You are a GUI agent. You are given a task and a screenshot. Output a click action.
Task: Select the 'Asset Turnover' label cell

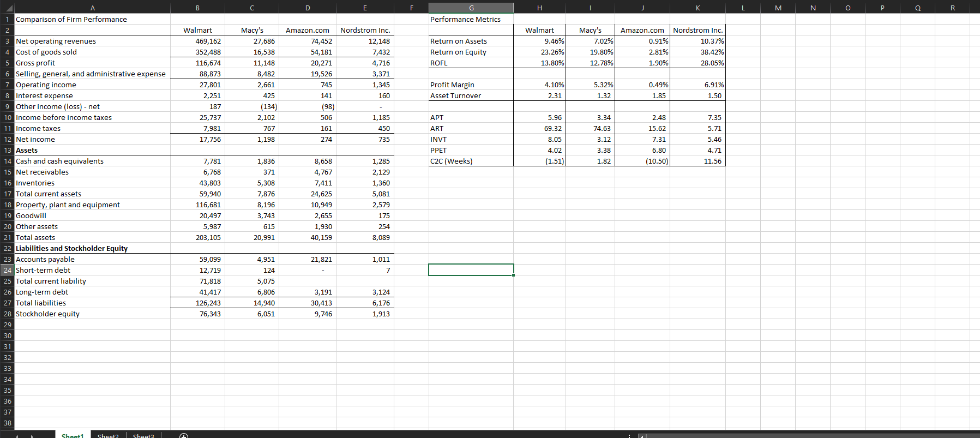point(471,95)
